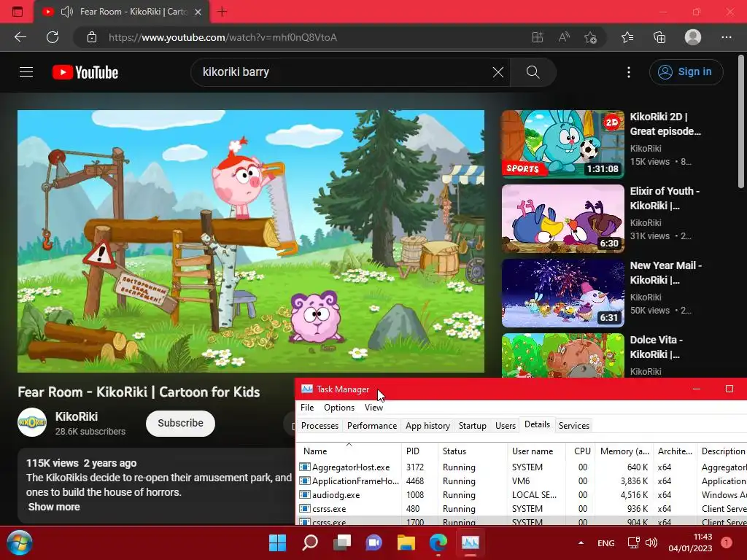This screenshot has width=747, height=560.
Task: Open the clock showing 11:43
Action: point(690,542)
